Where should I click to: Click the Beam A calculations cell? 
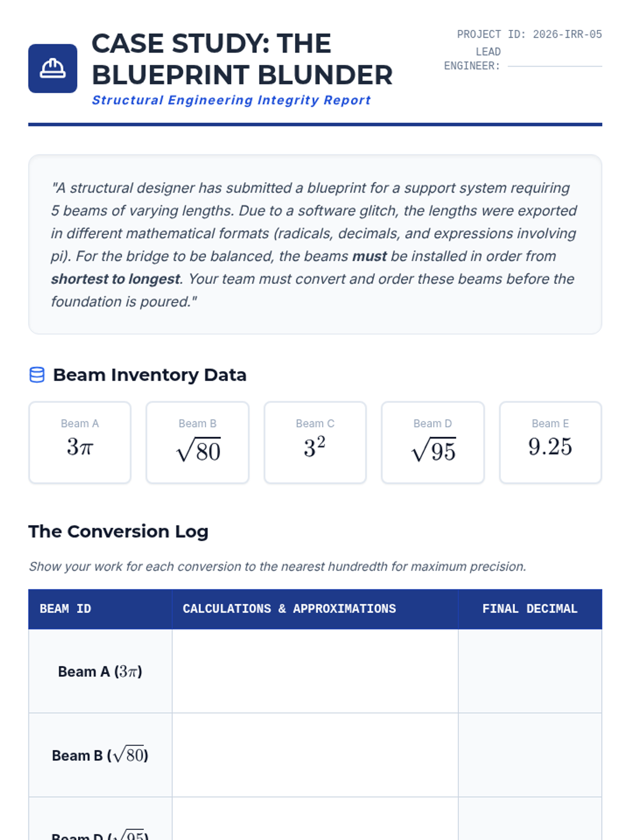pyautogui.click(x=315, y=671)
